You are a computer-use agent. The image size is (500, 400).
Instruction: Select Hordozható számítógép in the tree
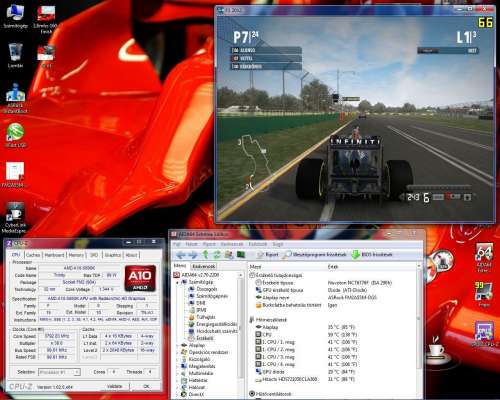point(213,331)
